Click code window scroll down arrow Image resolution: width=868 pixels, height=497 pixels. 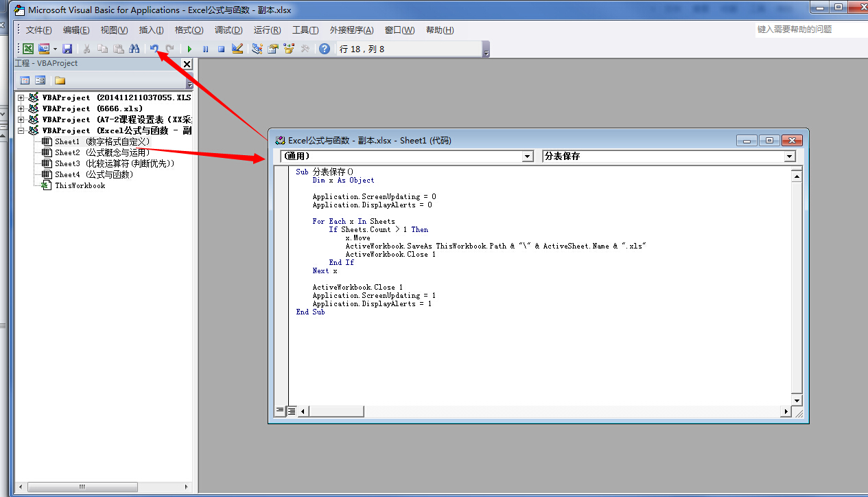(797, 400)
